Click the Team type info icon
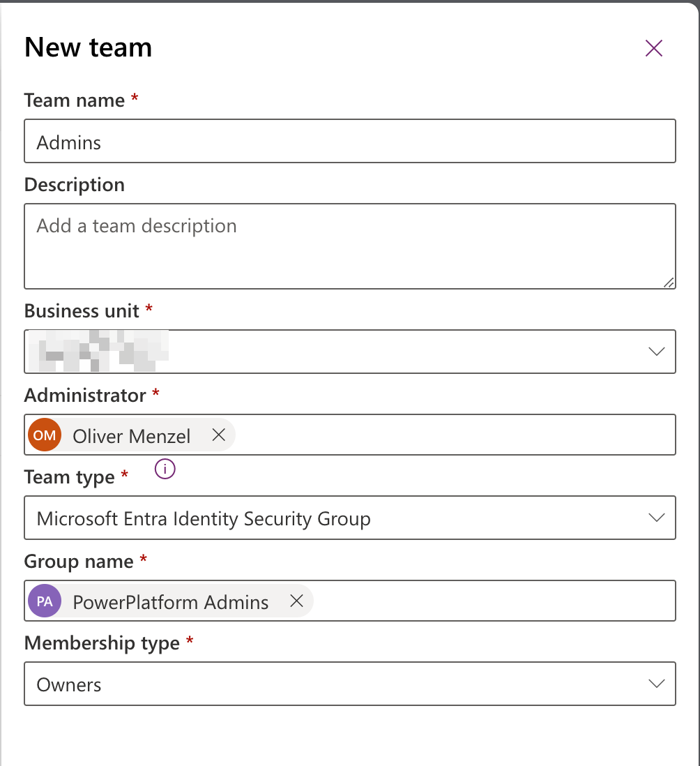Image resolution: width=700 pixels, height=766 pixels. tap(165, 470)
